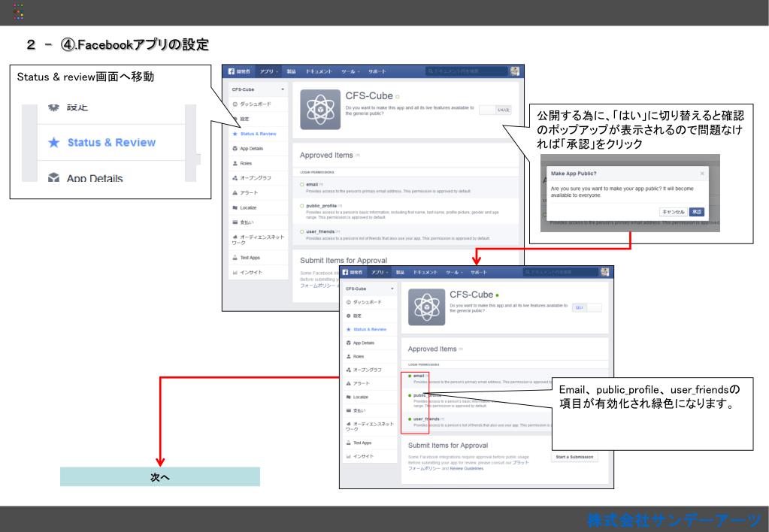Click the ダッシュボード icon in upper screenshot sidebar
769x532 pixels.
coord(235,104)
